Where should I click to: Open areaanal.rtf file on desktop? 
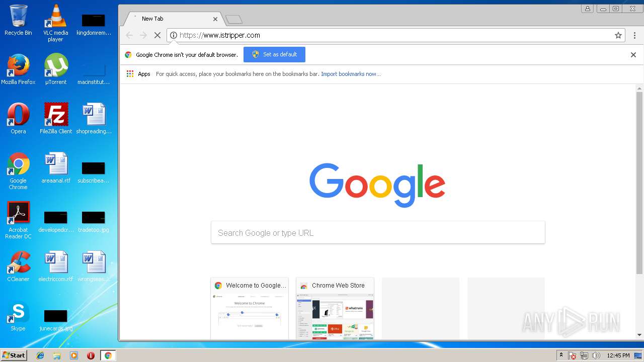pos(55,168)
